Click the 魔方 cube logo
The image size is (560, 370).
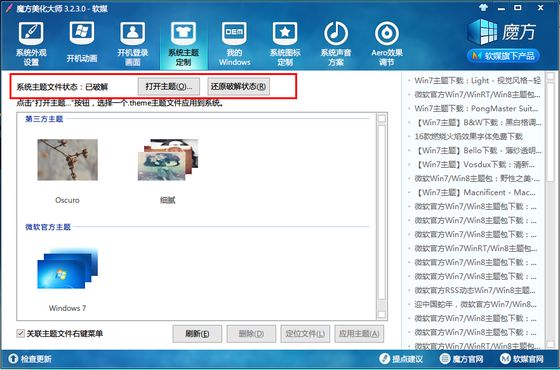click(x=482, y=32)
